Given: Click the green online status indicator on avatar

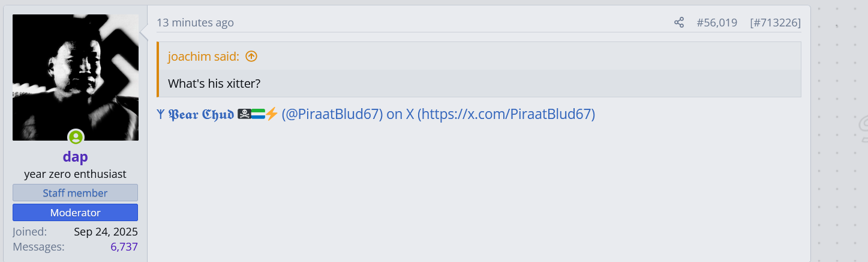Looking at the screenshot, I should (x=76, y=137).
